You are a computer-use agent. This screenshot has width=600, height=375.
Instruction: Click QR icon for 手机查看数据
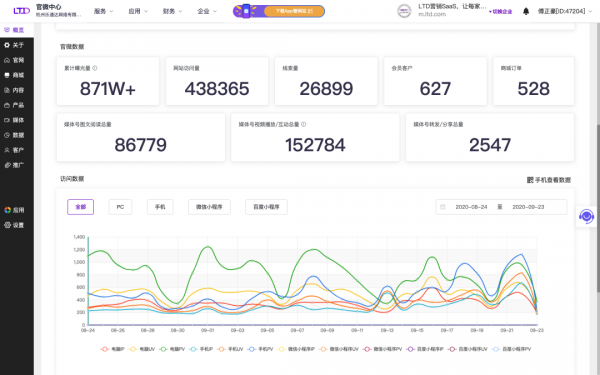coord(530,180)
